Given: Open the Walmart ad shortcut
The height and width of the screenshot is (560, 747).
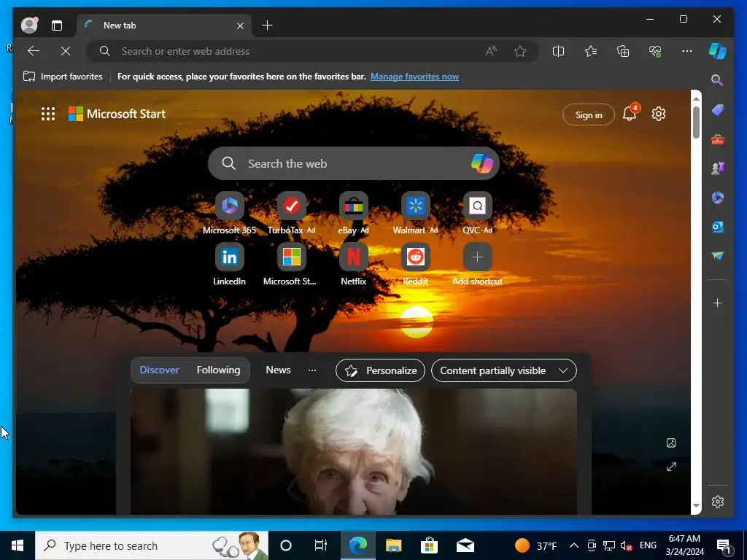Looking at the screenshot, I should click(x=415, y=214).
